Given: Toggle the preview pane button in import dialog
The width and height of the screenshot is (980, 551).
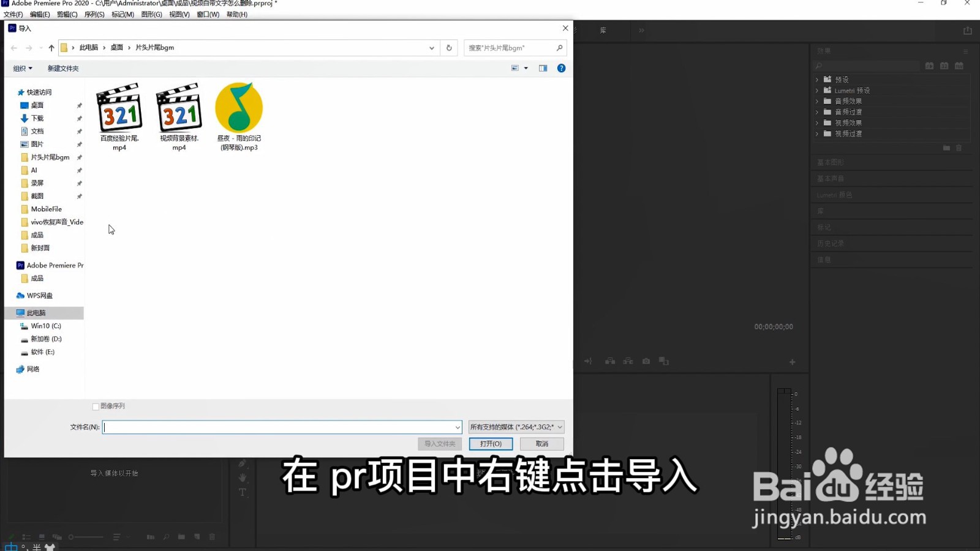Looking at the screenshot, I should click(543, 68).
